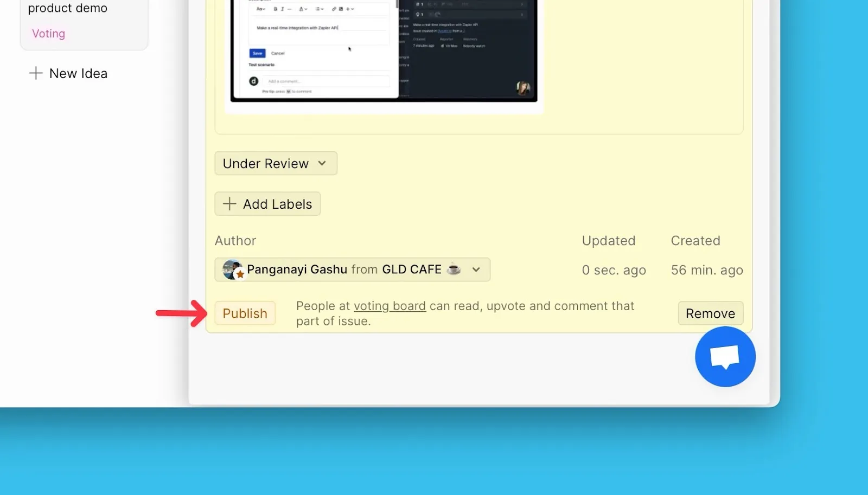Click the Remove button
The height and width of the screenshot is (495, 868).
[710, 313]
